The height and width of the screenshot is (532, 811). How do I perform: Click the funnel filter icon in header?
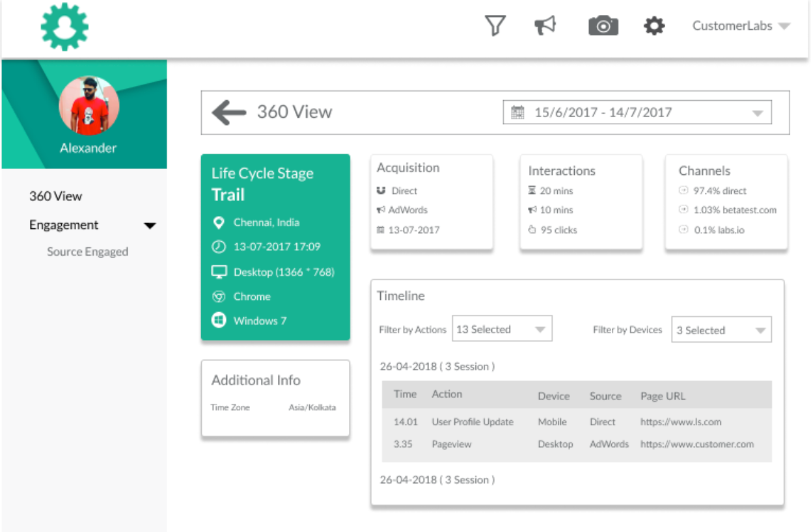(495, 26)
